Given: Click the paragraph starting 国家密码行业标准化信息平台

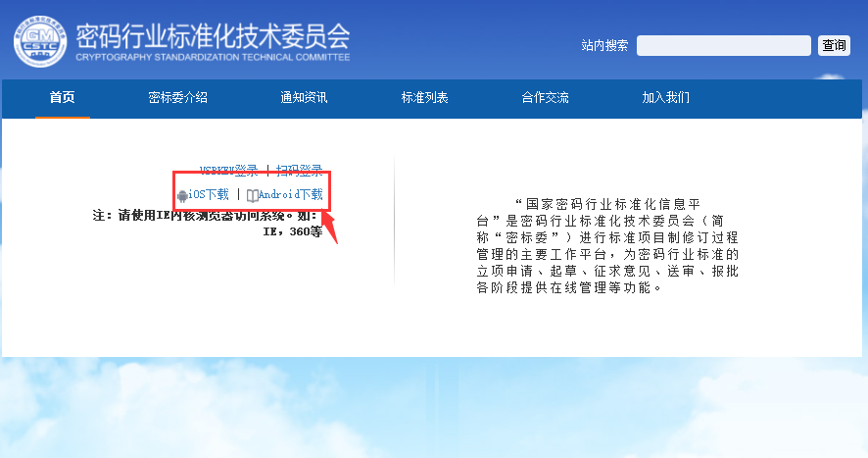Looking at the screenshot, I should [x=607, y=245].
